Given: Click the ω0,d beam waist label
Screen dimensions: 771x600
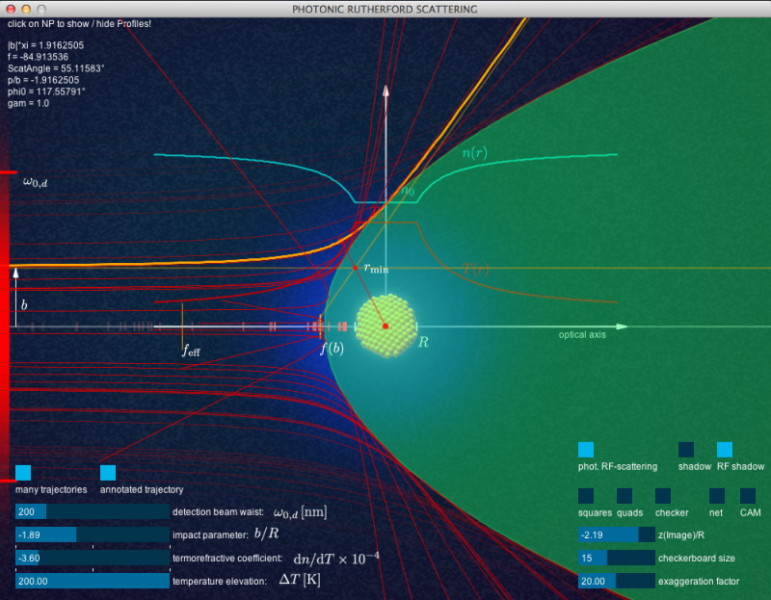Looking at the screenshot, I should click(35, 182).
